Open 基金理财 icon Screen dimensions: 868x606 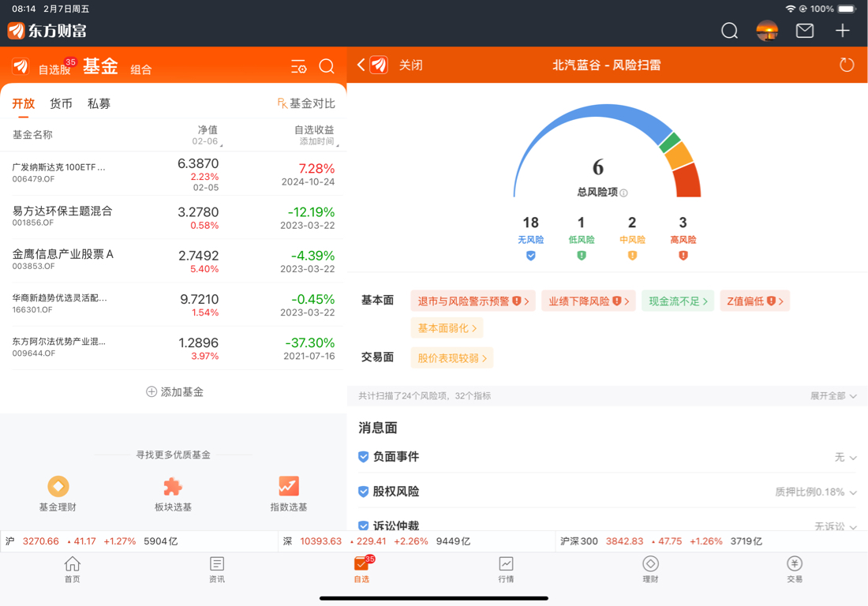click(58, 487)
